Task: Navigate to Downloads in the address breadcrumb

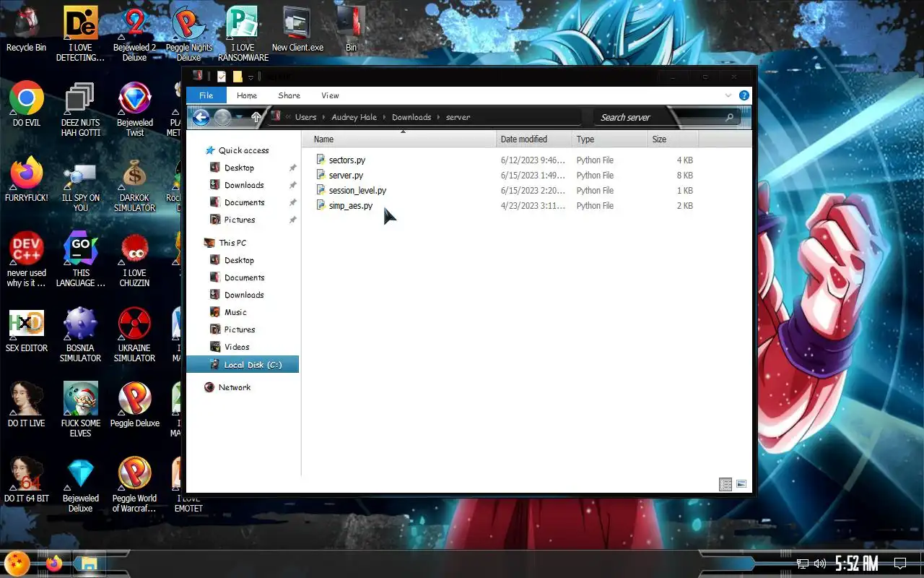Action: 411,117
